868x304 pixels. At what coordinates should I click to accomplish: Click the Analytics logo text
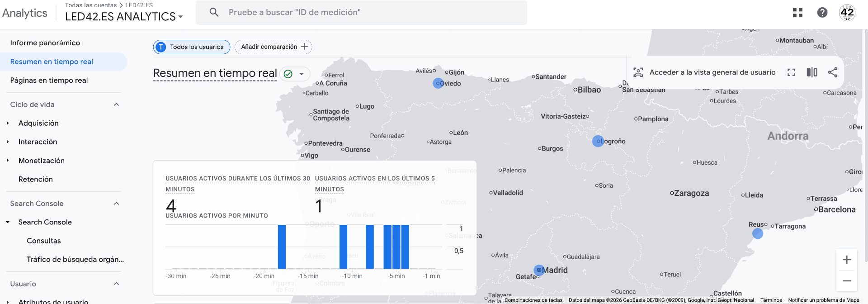pos(24,13)
